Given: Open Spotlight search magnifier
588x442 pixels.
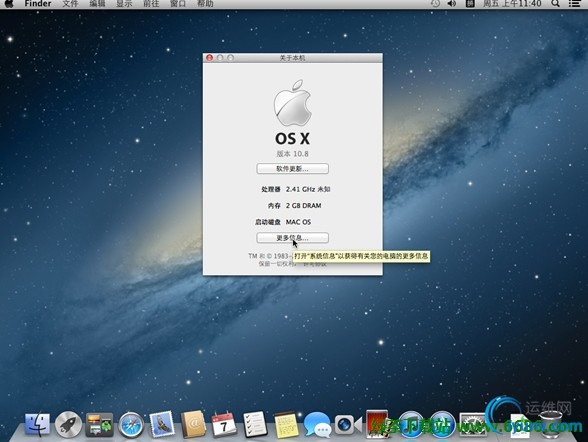Looking at the screenshot, I should click(x=556, y=4).
